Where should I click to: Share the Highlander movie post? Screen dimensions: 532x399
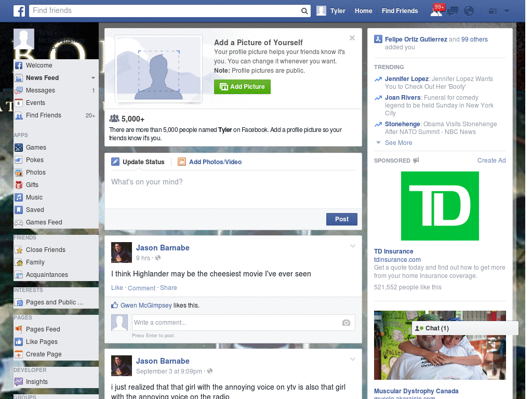click(168, 288)
